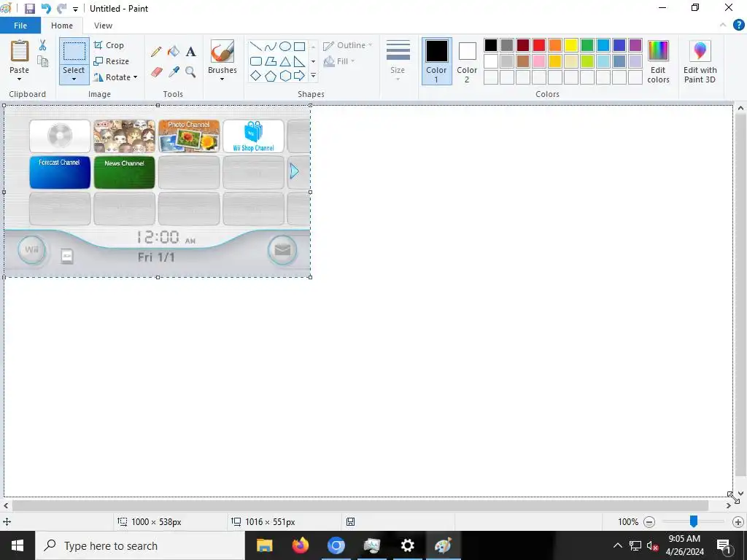This screenshot has width=747, height=560.
Task: Open the Customize Quick Access Toolbar dropdown
Action: point(75,9)
